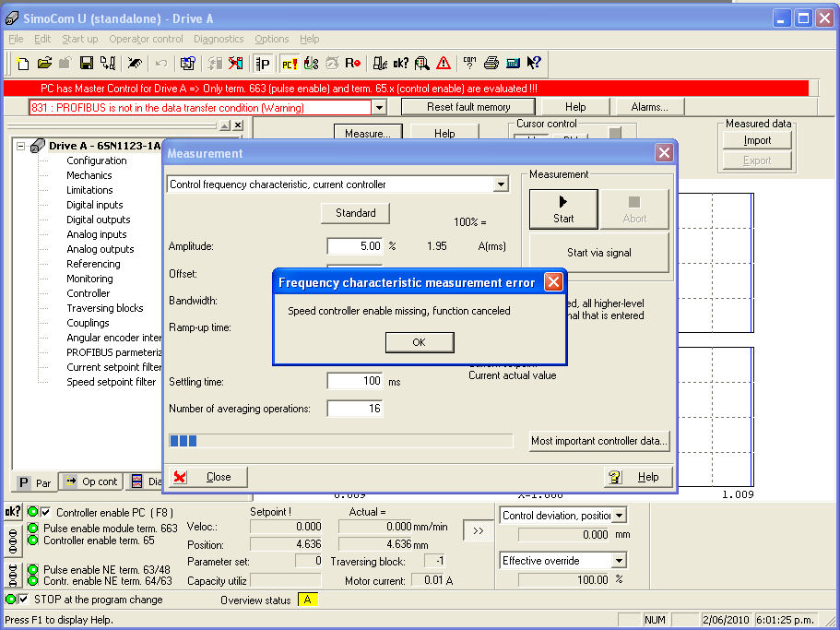Toggle the 'STOP at the program change' checkbox
The width and height of the screenshot is (840, 630).
coord(24,599)
